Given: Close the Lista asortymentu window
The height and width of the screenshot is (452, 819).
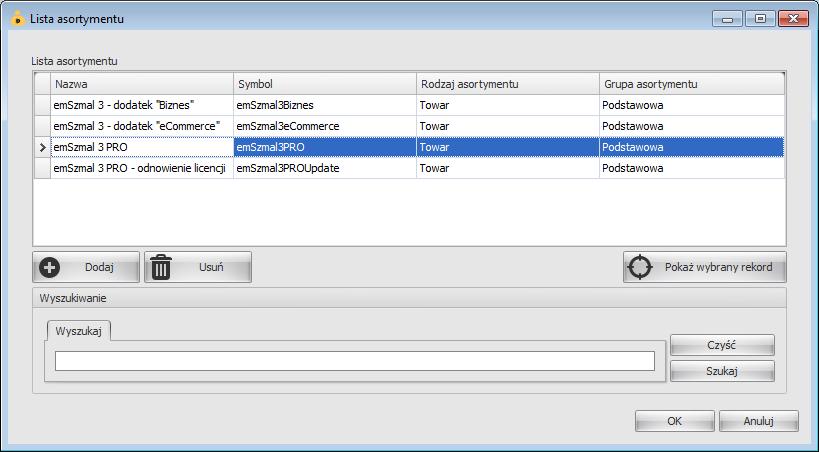Looking at the screenshot, I should pos(793,19).
